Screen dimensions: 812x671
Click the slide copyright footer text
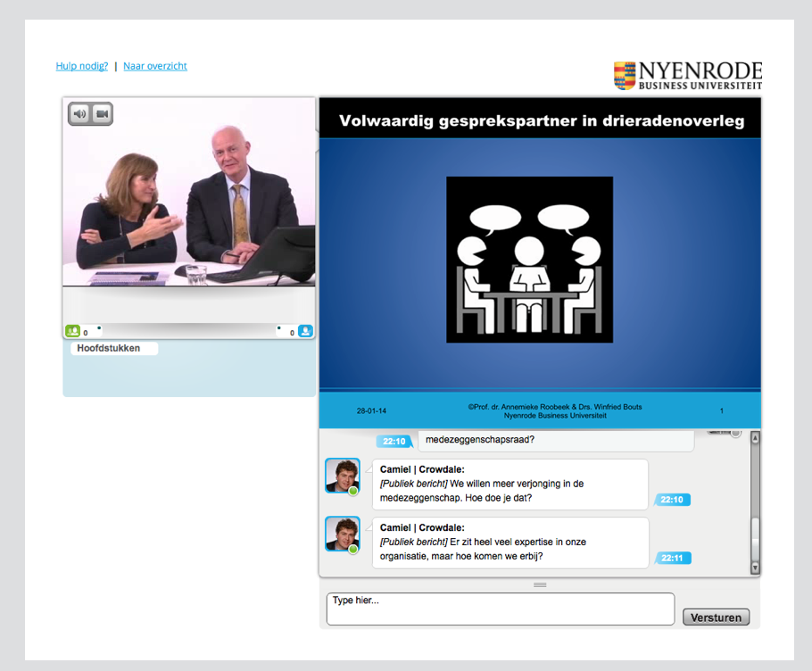(x=555, y=411)
